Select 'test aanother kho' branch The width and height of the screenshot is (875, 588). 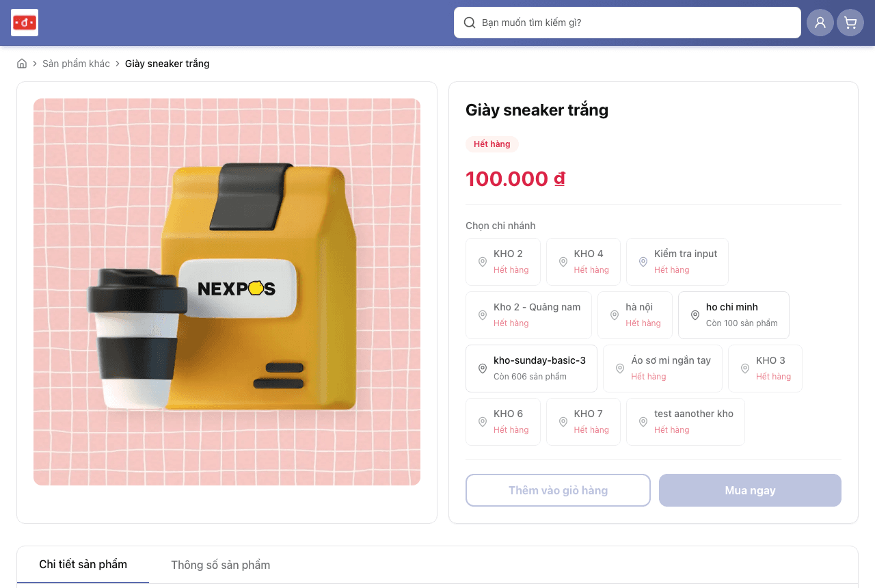[x=686, y=422]
